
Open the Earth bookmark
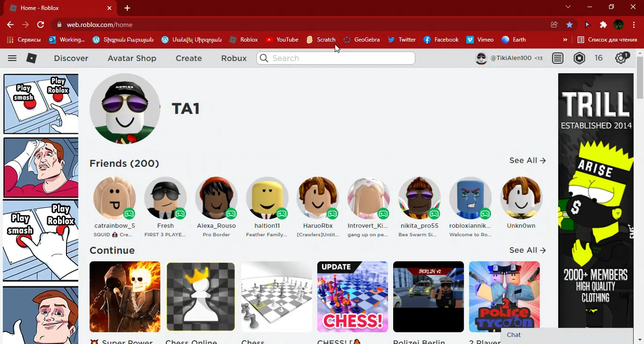pos(513,40)
